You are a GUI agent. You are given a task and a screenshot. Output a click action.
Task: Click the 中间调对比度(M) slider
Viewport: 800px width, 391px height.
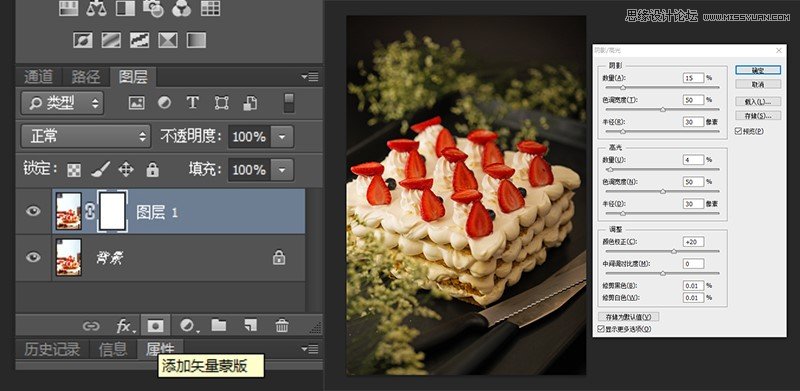tap(662, 274)
